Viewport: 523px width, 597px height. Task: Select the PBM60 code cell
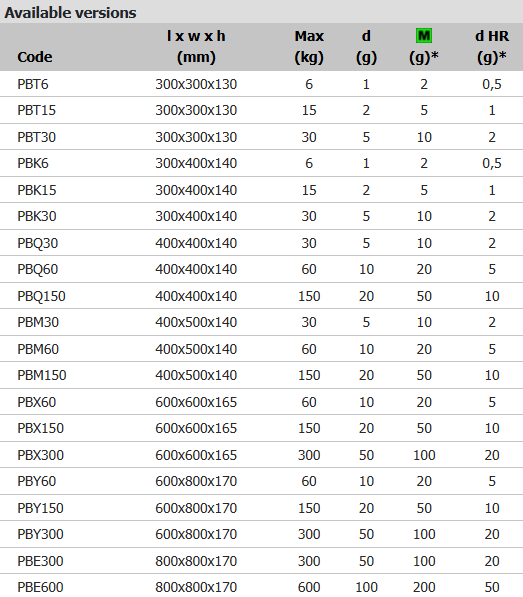pyautogui.click(x=38, y=349)
